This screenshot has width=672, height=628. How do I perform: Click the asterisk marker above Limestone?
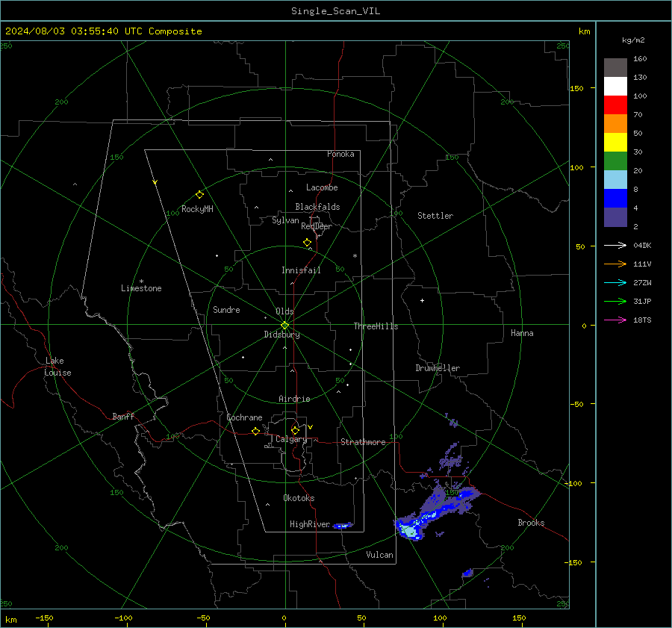[x=141, y=282]
